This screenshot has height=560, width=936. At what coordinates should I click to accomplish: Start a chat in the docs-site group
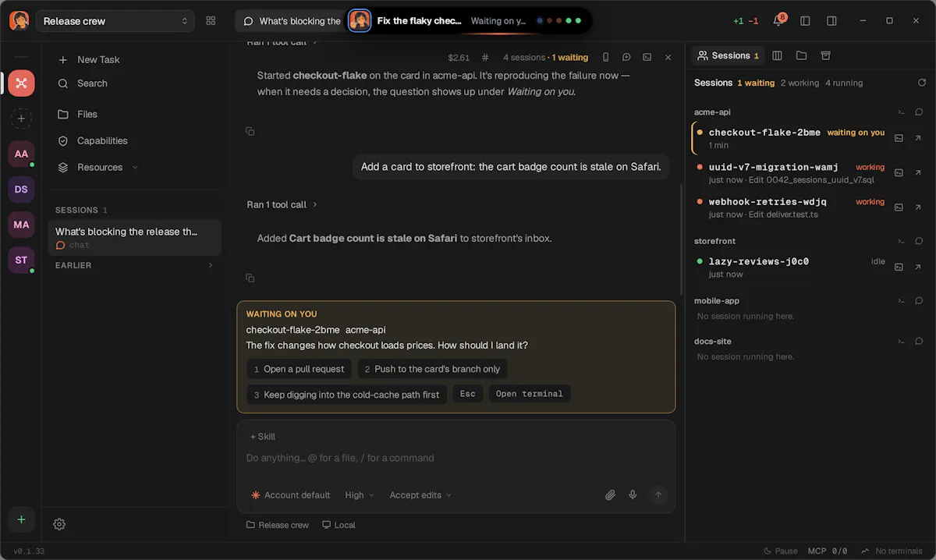point(919,341)
